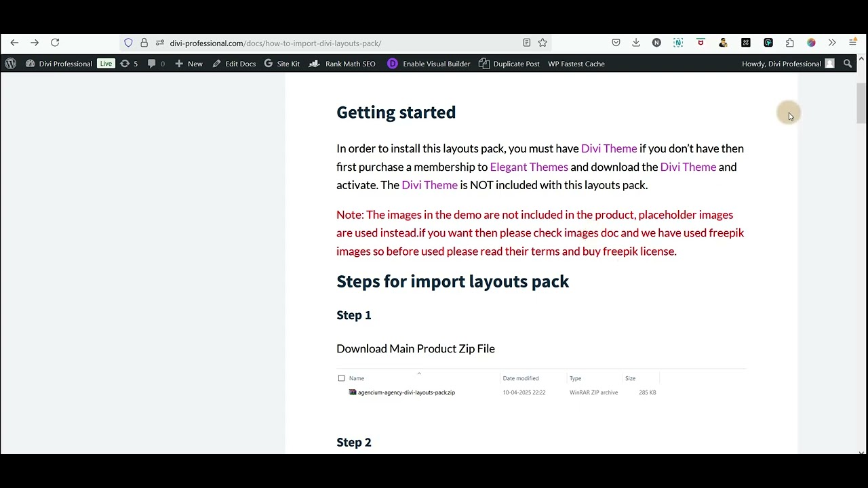The height and width of the screenshot is (488, 868).
Task: Click the 285 KB file size value
Action: point(648,392)
